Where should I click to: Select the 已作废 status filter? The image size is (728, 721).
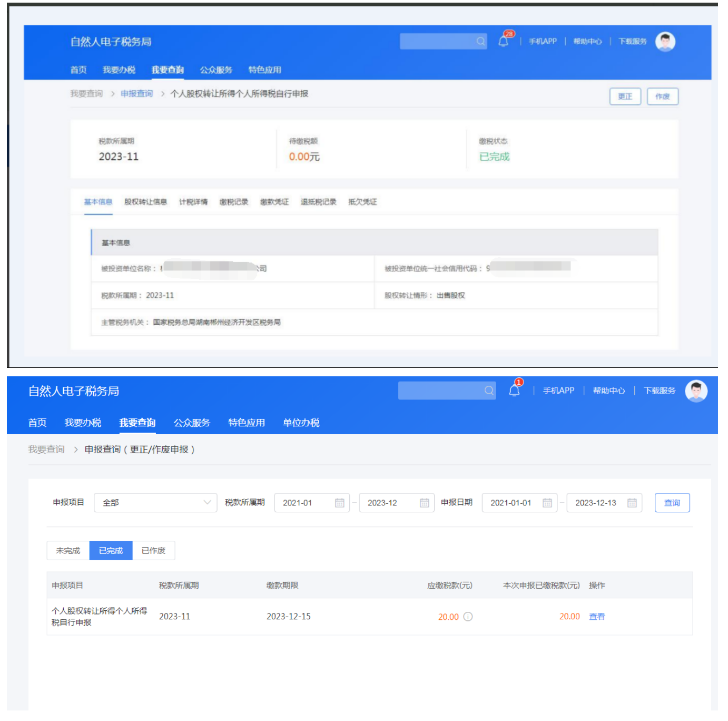click(x=153, y=550)
